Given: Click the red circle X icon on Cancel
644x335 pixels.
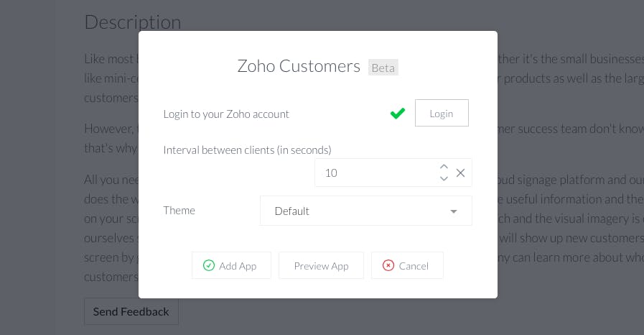Looking at the screenshot, I should [388, 265].
